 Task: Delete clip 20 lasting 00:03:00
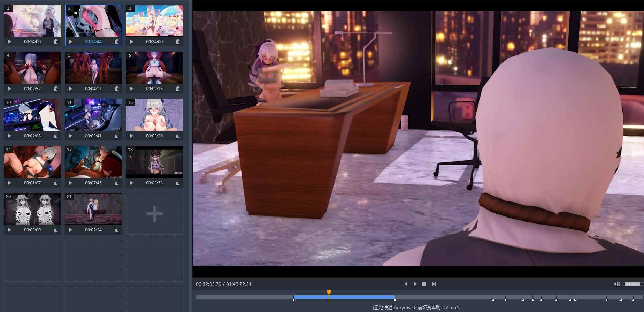pyautogui.click(x=56, y=230)
